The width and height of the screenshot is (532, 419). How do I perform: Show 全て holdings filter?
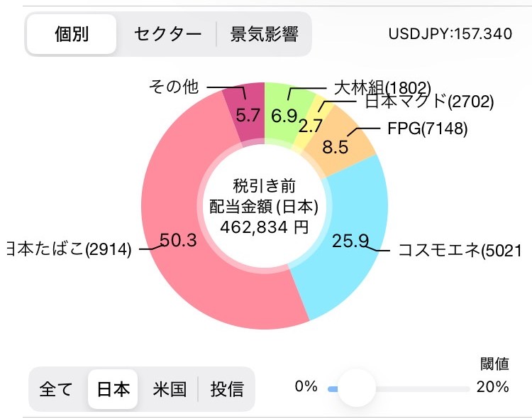(57, 389)
